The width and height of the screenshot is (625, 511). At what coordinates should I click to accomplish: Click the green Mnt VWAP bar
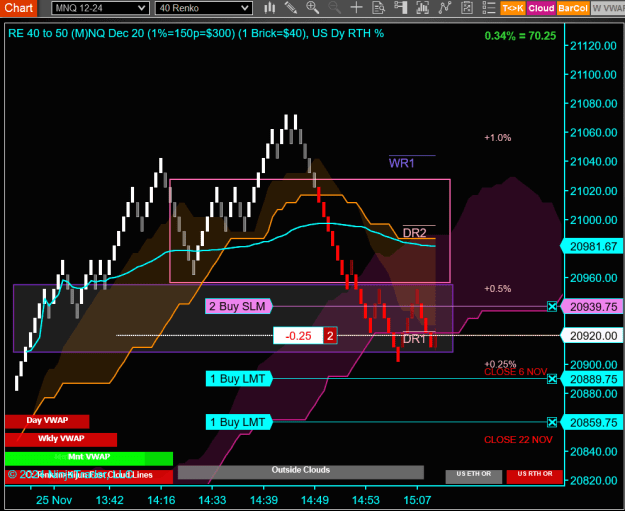click(89, 458)
